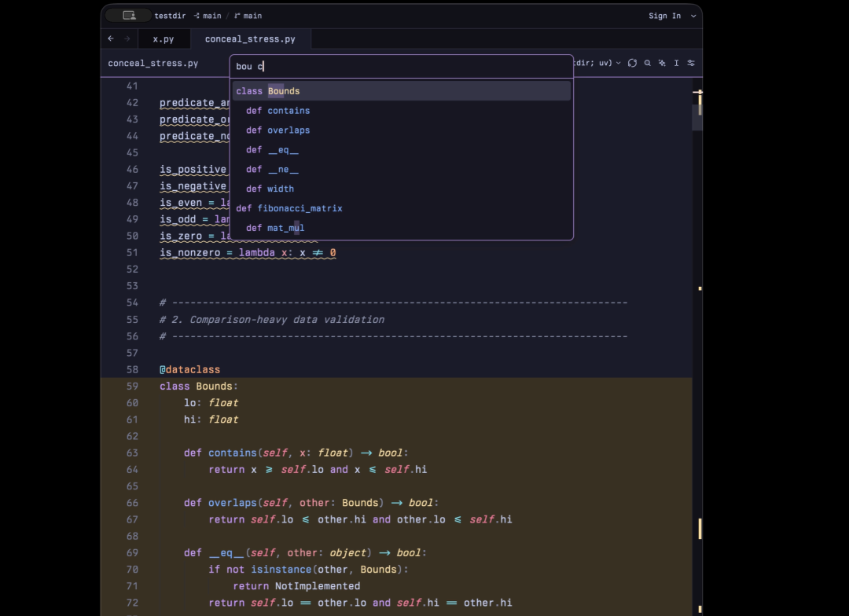The image size is (849, 616).
Task: Click the text cursor selection icon
Action: point(676,63)
